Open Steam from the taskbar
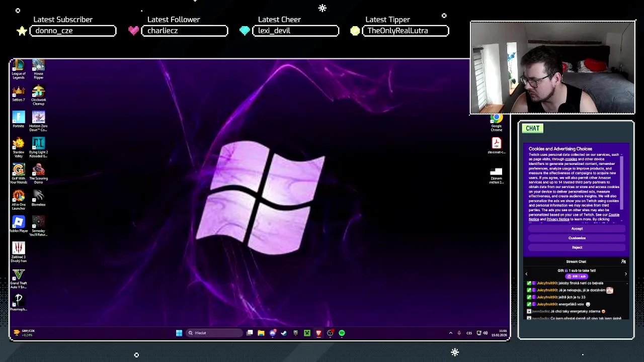The height and width of the screenshot is (362, 644). coord(284,333)
